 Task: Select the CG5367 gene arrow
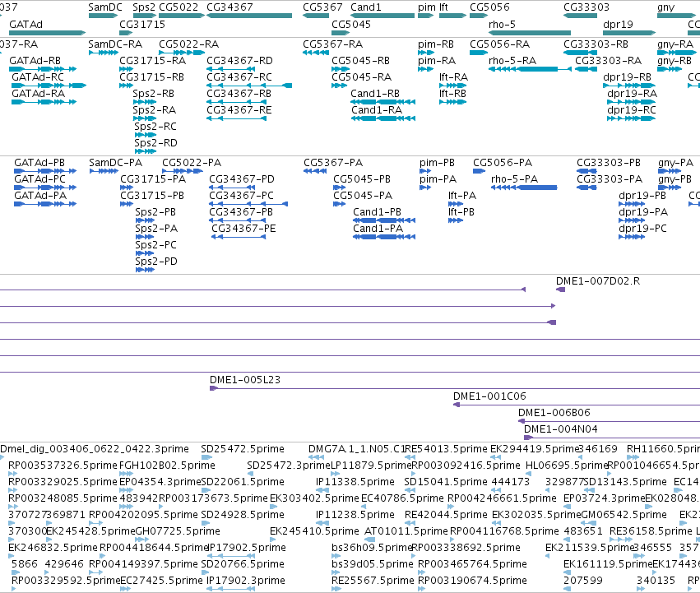[x=316, y=16]
